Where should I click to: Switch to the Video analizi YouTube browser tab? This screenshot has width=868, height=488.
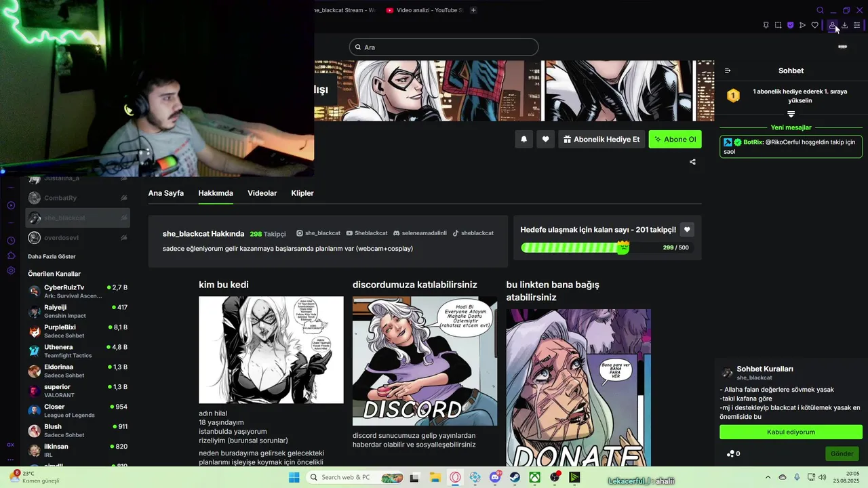click(x=424, y=10)
